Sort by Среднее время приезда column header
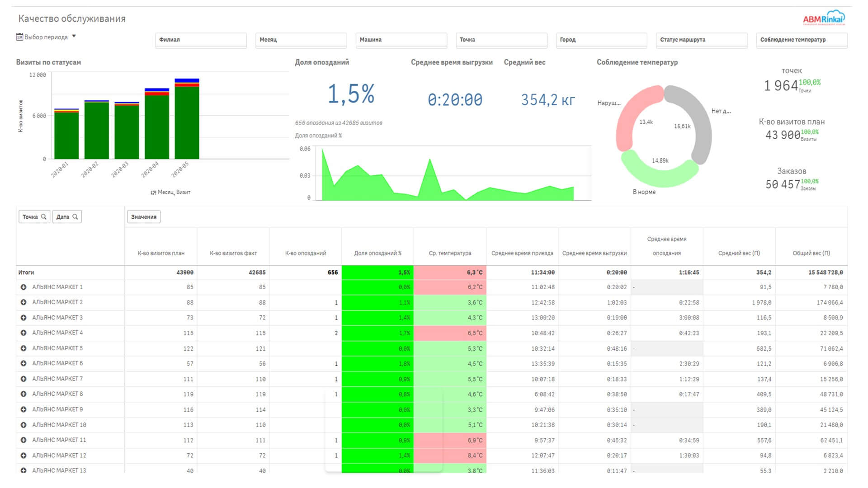This screenshot has height=488, width=868. (x=522, y=253)
